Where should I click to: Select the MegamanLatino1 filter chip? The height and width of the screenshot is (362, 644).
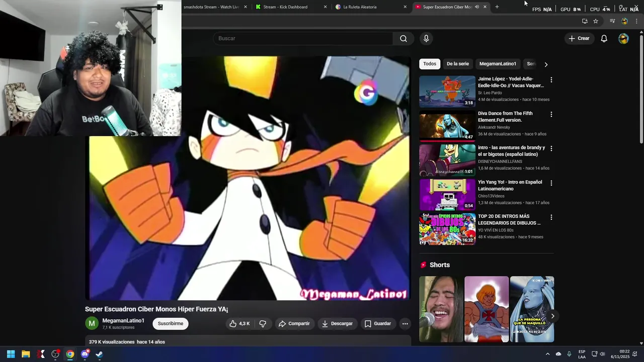point(498,64)
